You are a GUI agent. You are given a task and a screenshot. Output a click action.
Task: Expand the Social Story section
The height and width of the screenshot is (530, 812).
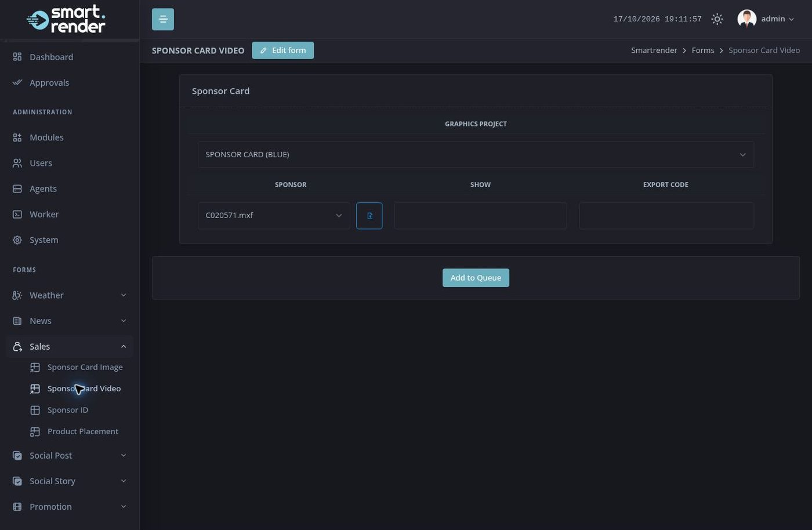124,481
